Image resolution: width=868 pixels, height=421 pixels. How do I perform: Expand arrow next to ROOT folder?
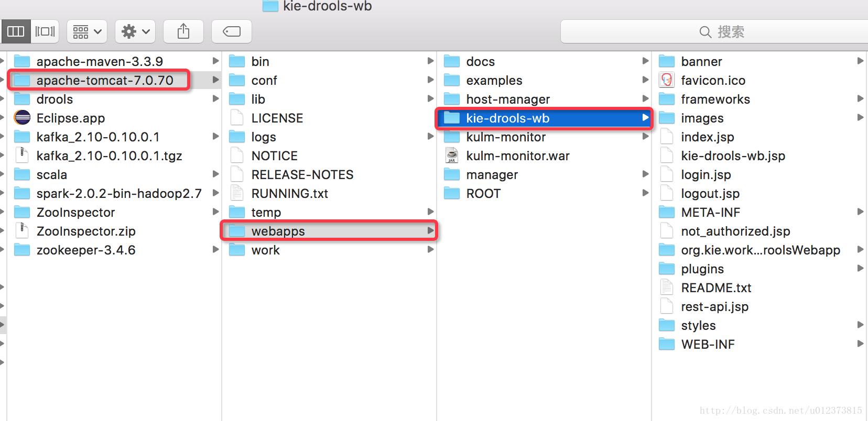tap(645, 193)
